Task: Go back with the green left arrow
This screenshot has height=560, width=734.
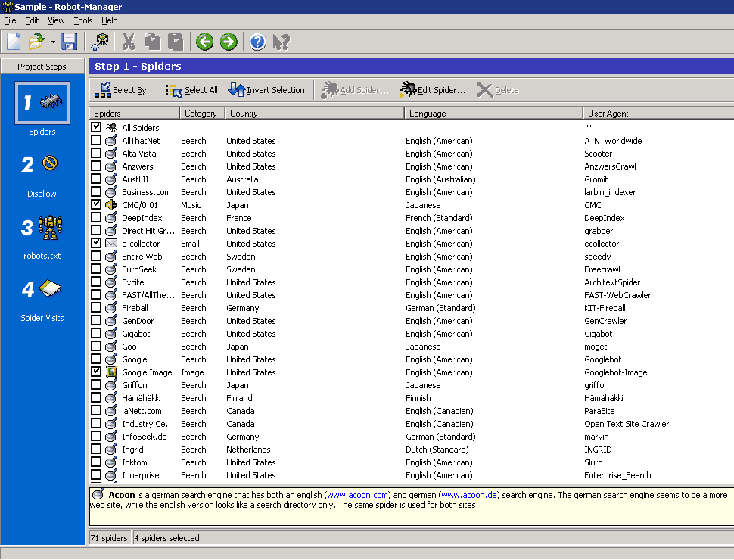Action: click(204, 42)
